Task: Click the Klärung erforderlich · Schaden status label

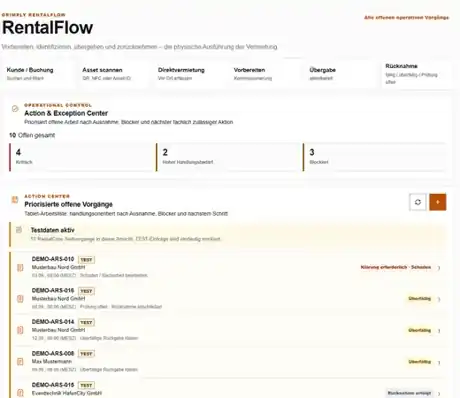Action: (396, 267)
